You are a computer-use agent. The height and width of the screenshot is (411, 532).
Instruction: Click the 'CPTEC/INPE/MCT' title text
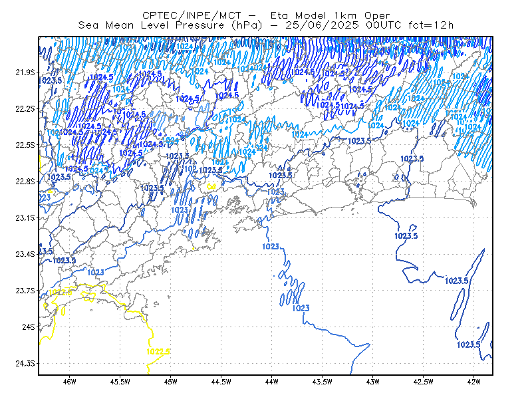192,15
